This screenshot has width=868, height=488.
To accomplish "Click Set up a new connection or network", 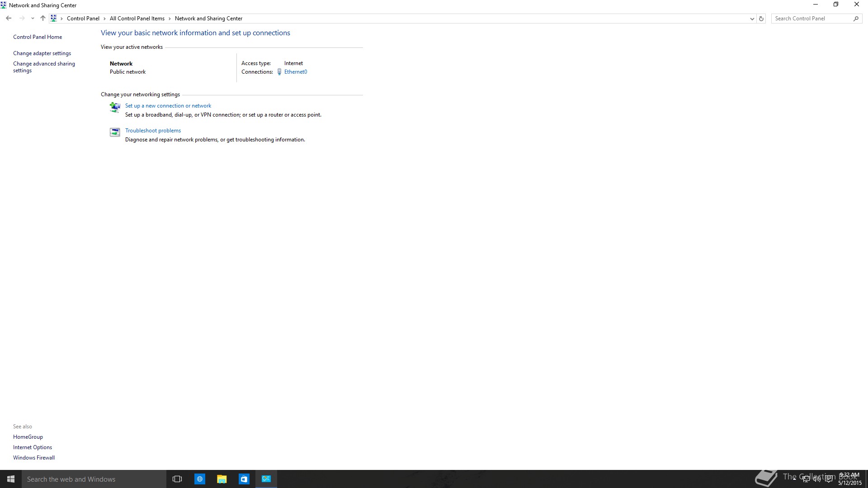I will tap(168, 106).
